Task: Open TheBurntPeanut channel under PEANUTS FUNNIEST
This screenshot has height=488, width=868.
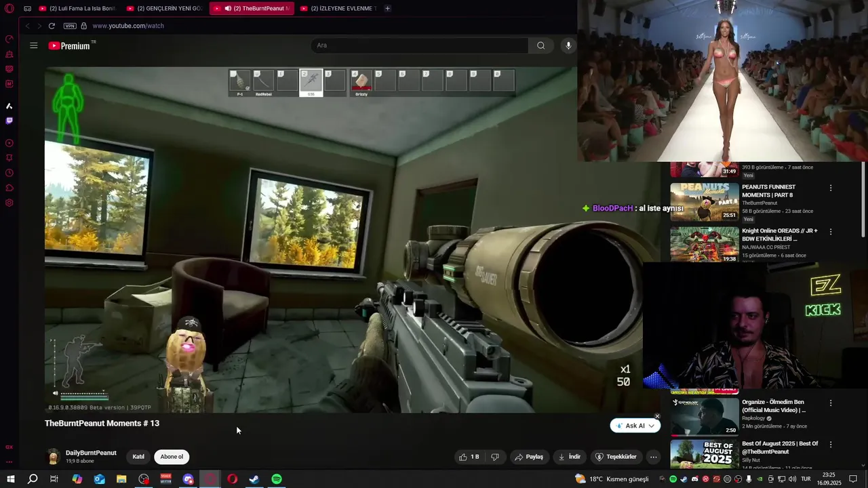Action: tap(759, 203)
